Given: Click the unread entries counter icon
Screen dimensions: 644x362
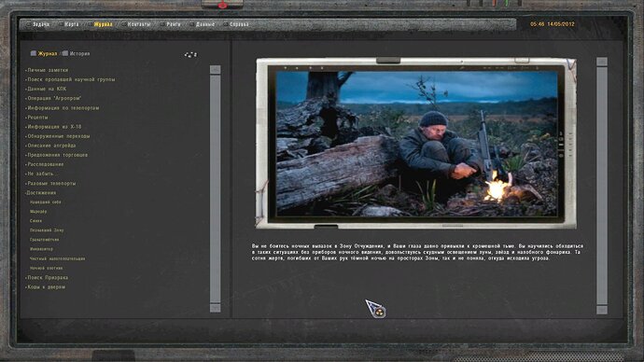Looking at the screenshot, I should [190, 55].
